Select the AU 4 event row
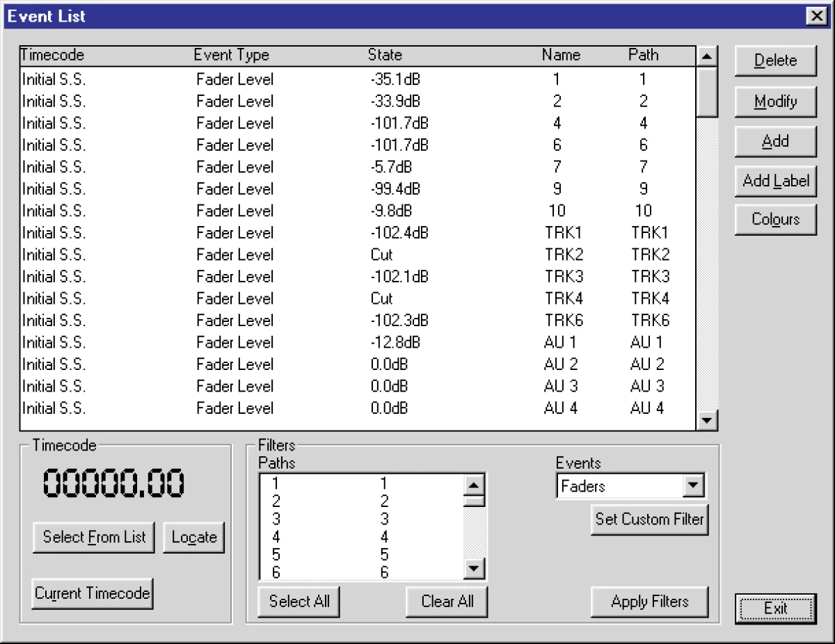Screen dimensions: 835x644 [x=358, y=408]
